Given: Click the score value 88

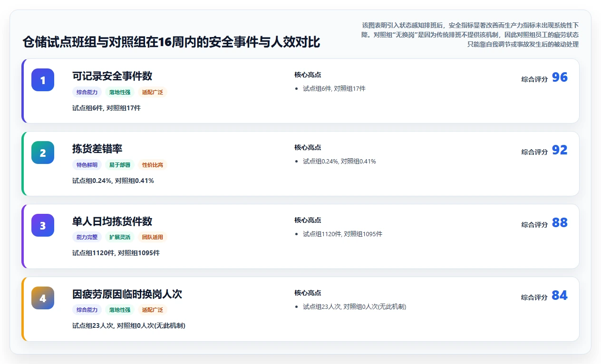Looking at the screenshot, I should (x=560, y=223).
